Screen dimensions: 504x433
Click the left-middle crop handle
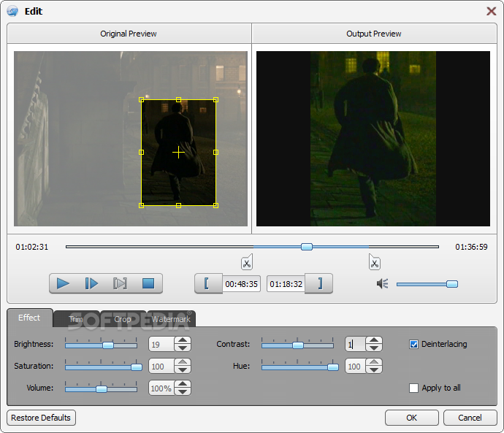coord(142,153)
